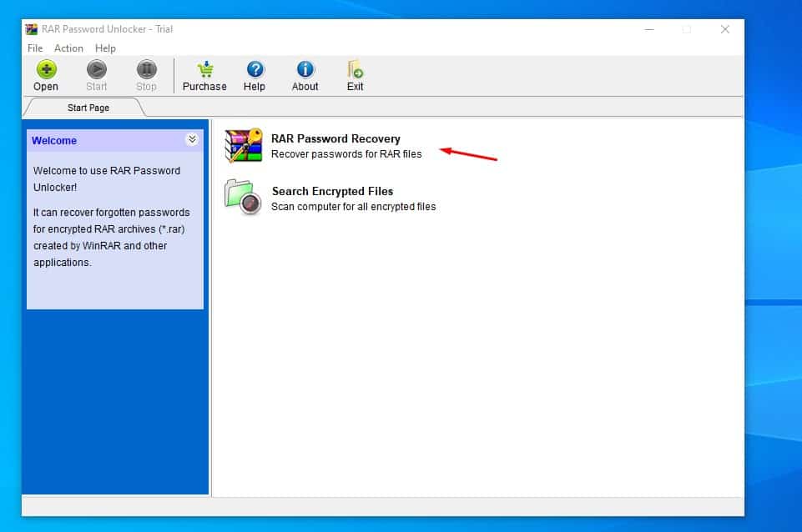Viewport: 802px width, 532px height.
Task: Click the RAR Password Recovery books icon
Action: tap(244, 146)
